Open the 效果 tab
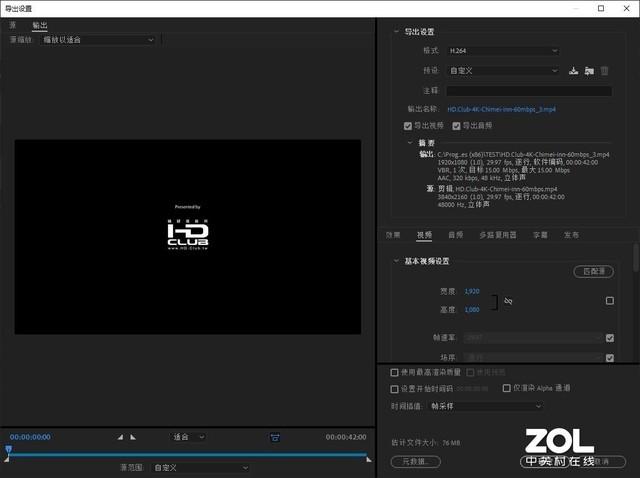 point(393,235)
